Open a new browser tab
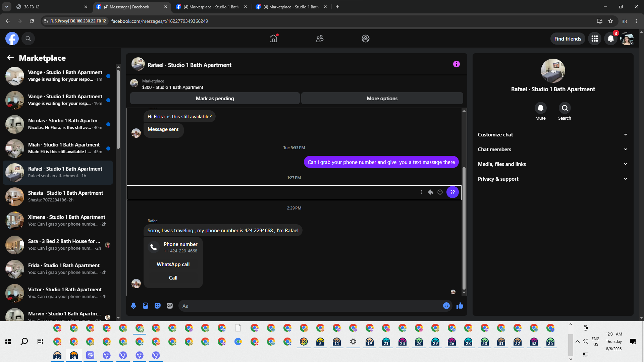Image resolution: width=644 pixels, height=362 pixels. 337,7
